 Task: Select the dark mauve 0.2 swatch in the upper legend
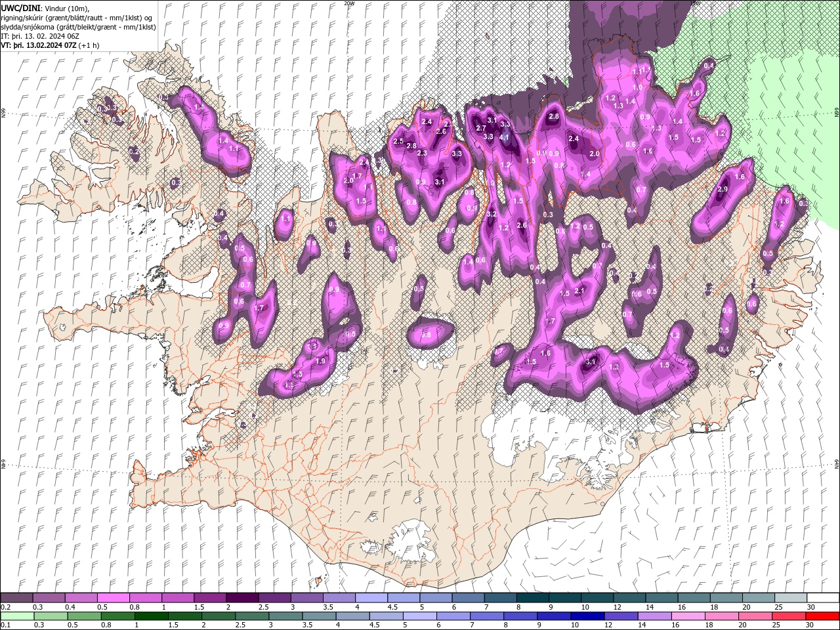(x=16, y=598)
